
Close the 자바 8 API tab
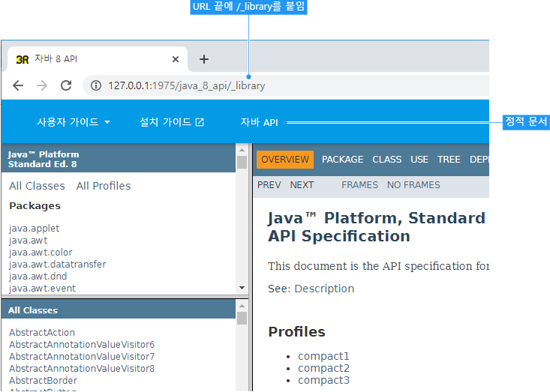pos(176,59)
